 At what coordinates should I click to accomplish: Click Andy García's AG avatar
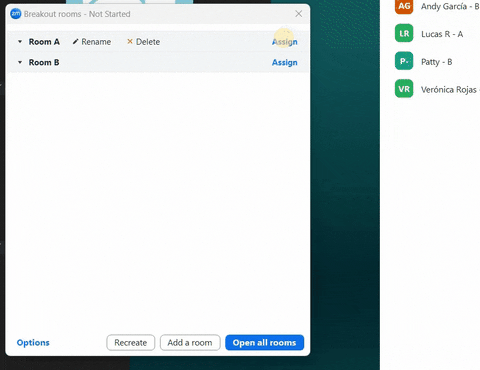[x=404, y=6]
